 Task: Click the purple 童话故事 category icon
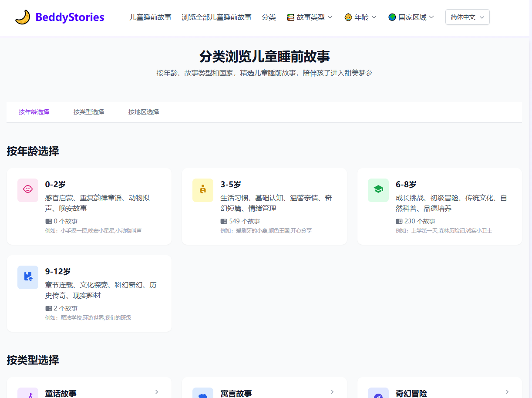tap(28, 395)
